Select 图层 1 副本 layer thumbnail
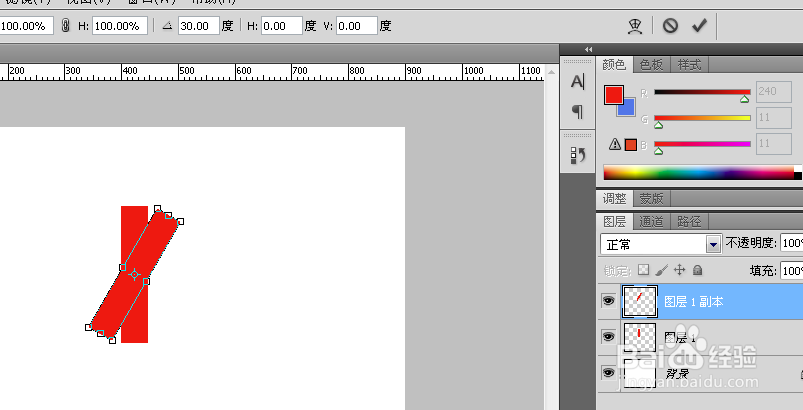 [x=640, y=301]
